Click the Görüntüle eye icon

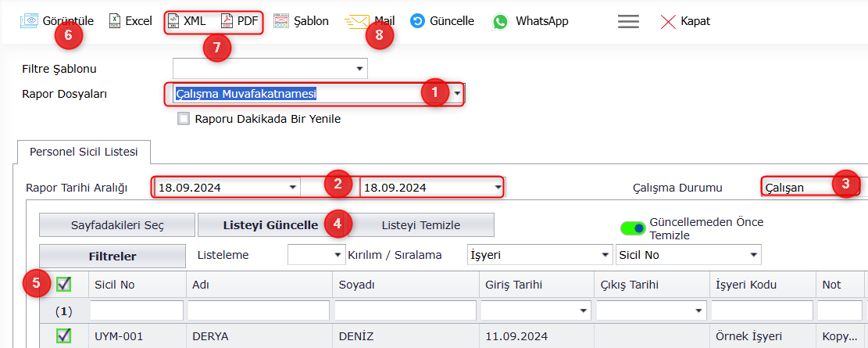29,22
